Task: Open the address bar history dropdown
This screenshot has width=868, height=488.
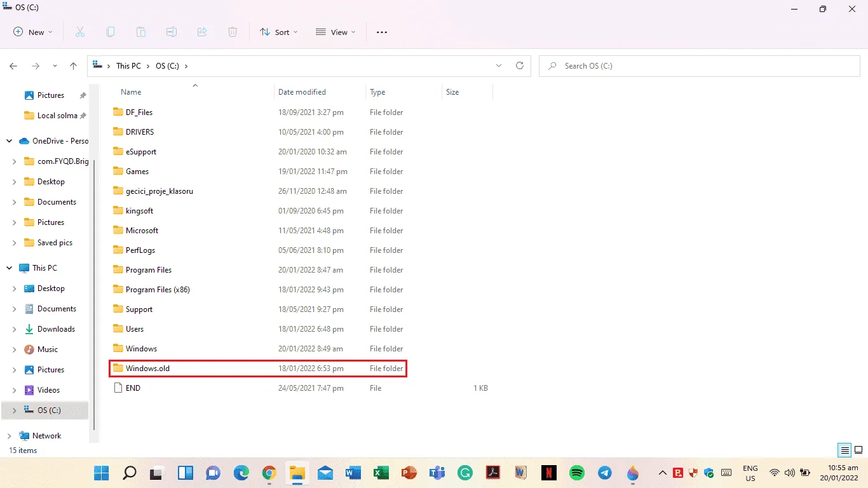Action: coord(499,65)
